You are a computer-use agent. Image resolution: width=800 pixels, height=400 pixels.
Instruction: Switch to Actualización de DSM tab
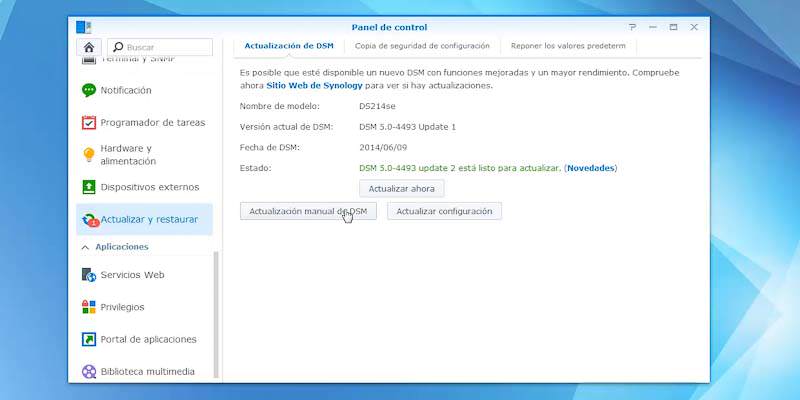(289, 46)
